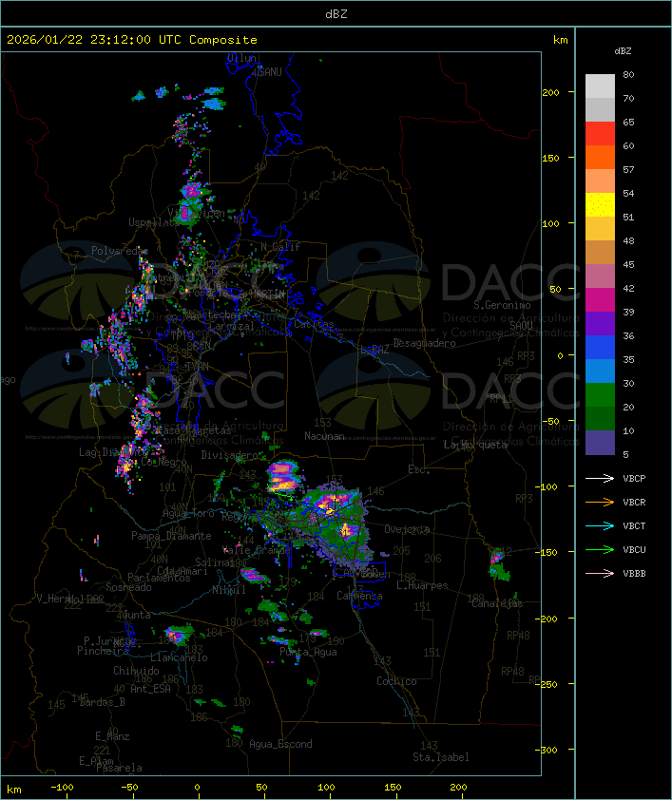
Task: Click the pink VBBB arrow icon
Action: [x=600, y=573]
